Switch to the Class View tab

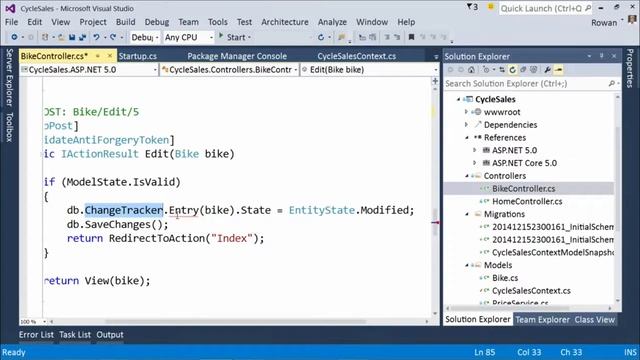(x=594, y=320)
